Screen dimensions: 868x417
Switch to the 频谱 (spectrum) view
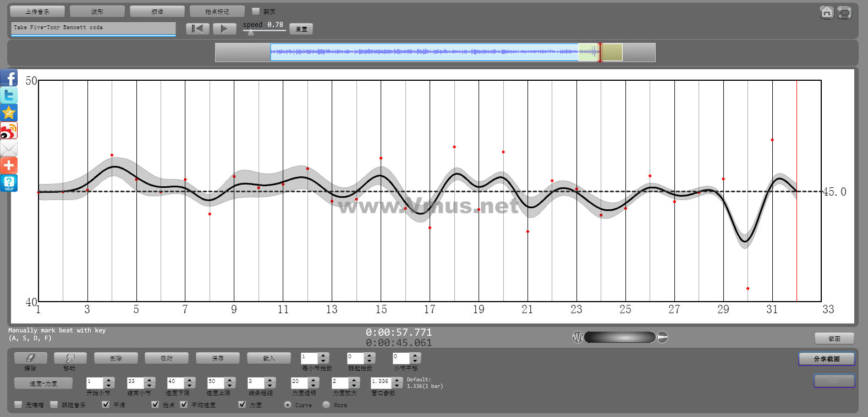click(157, 12)
